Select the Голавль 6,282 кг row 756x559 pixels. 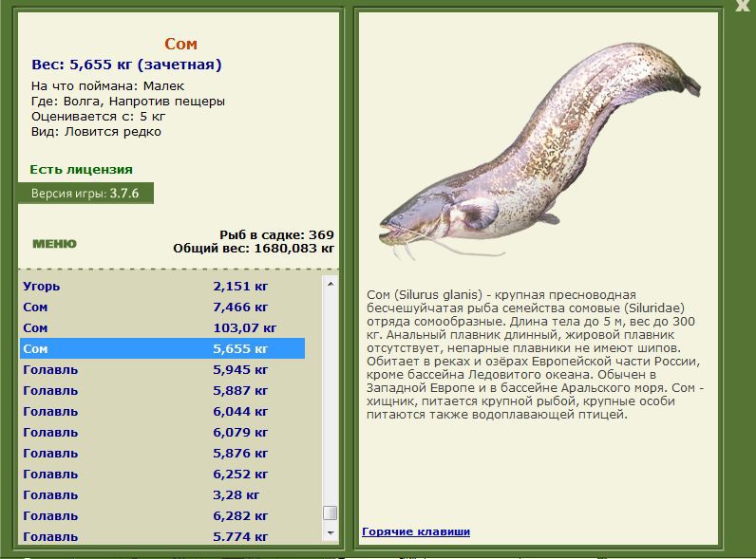click(162, 515)
